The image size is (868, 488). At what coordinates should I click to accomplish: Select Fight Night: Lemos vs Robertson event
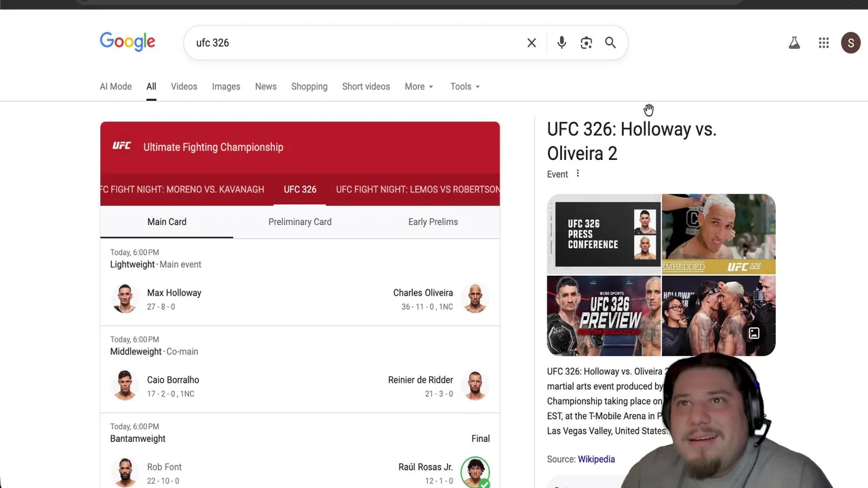point(418,189)
